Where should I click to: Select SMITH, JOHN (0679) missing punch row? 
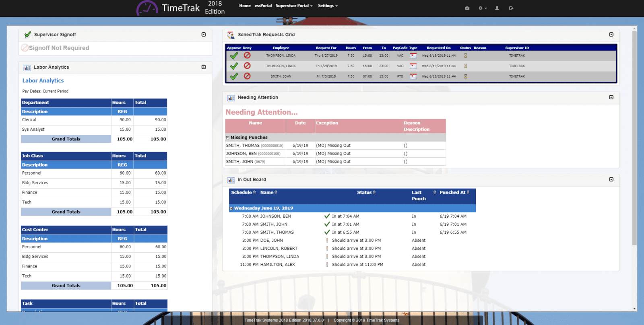336,162
